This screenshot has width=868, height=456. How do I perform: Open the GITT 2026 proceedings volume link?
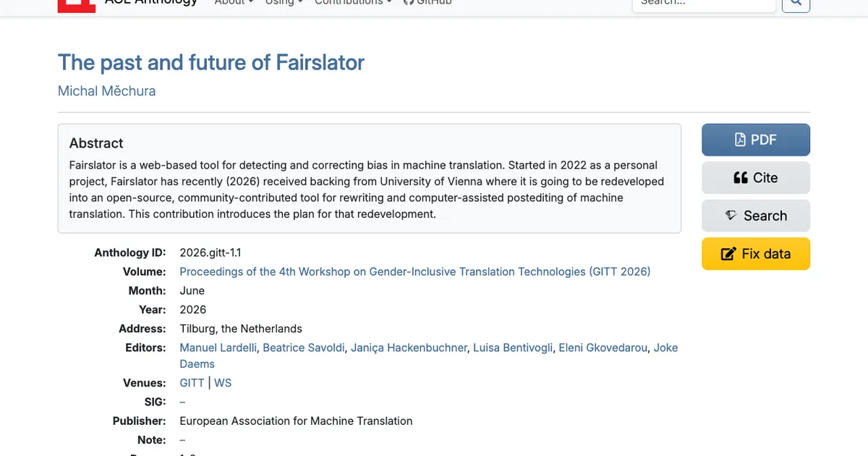[415, 271]
